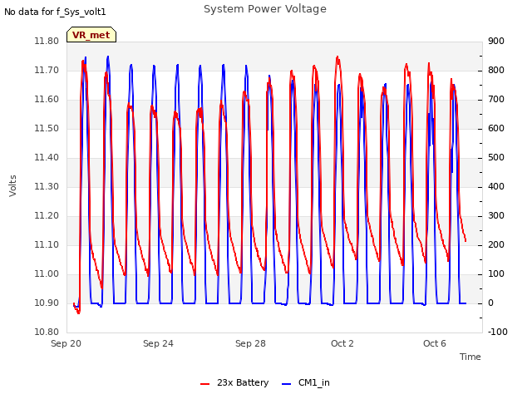
Task: Click the System Power Voltage chart title
Action: tap(265, 9)
